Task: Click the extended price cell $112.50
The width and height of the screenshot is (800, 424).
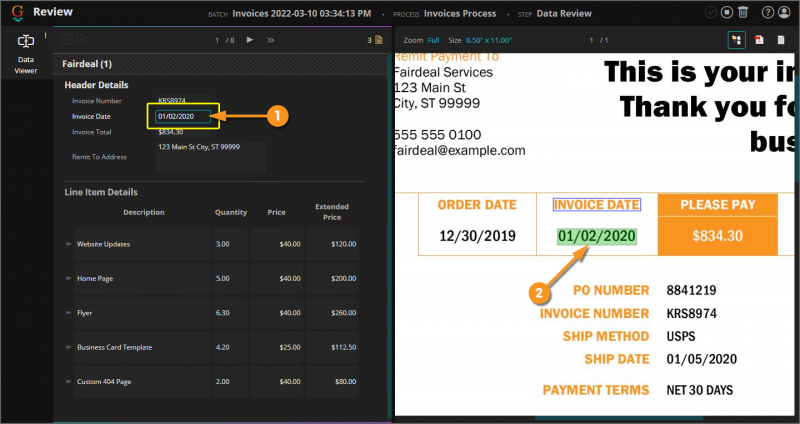Action: [x=332, y=347]
